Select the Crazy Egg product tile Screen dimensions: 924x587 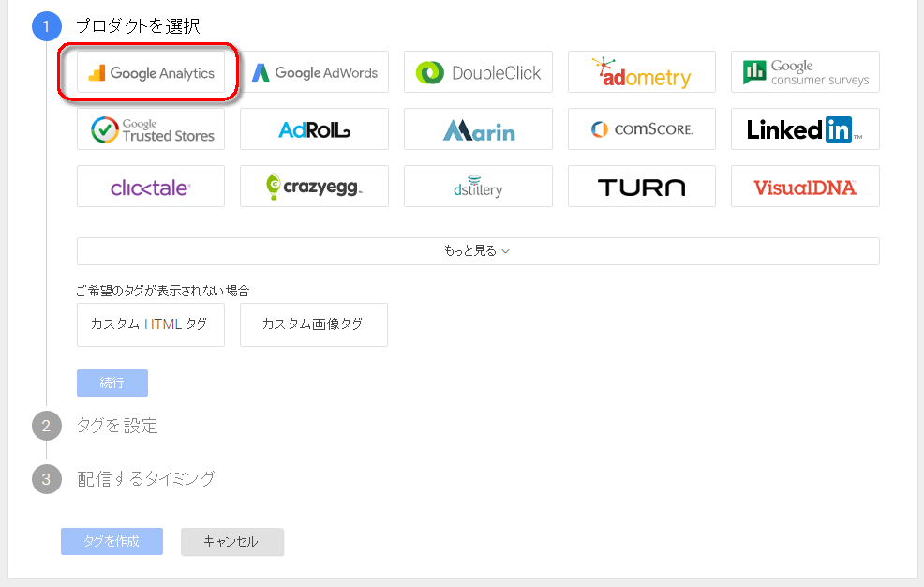[x=314, y=187]
